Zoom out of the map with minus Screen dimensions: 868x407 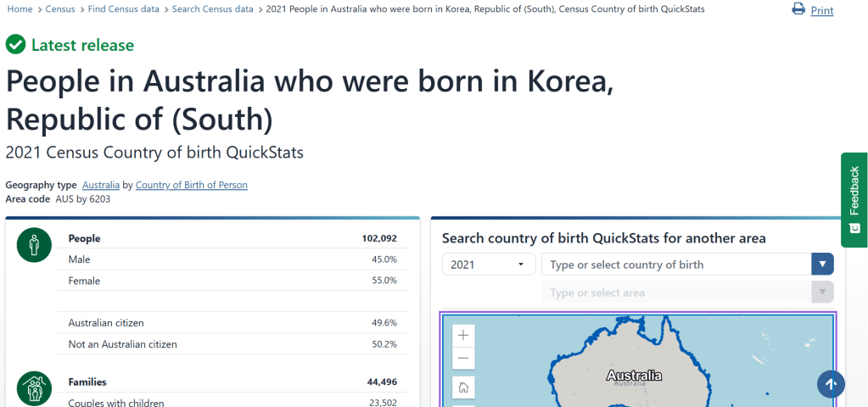tap(463, 358)
